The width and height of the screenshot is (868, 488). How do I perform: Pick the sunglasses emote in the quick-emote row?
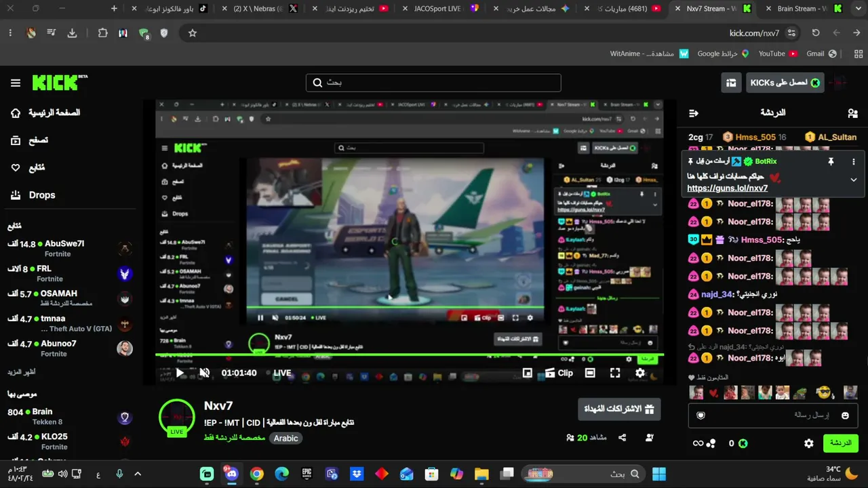[x=824, y=392]
